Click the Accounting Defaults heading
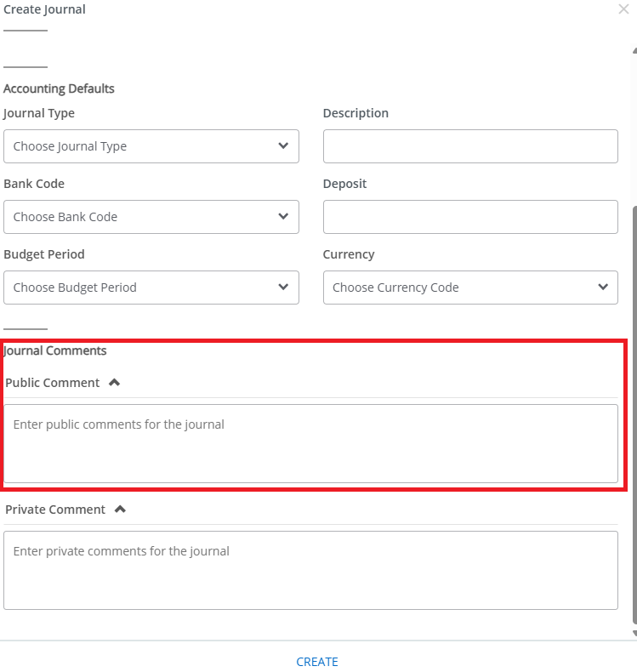Viewport: 637px width, 672px height. point(59,88)
